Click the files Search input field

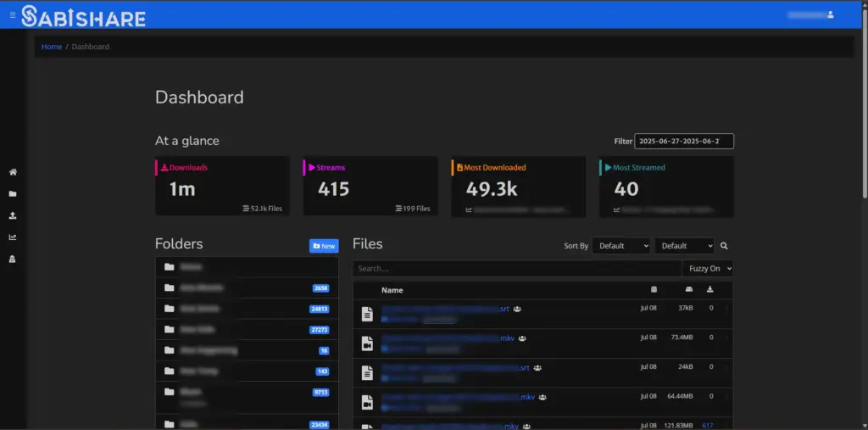pos(516,268)
